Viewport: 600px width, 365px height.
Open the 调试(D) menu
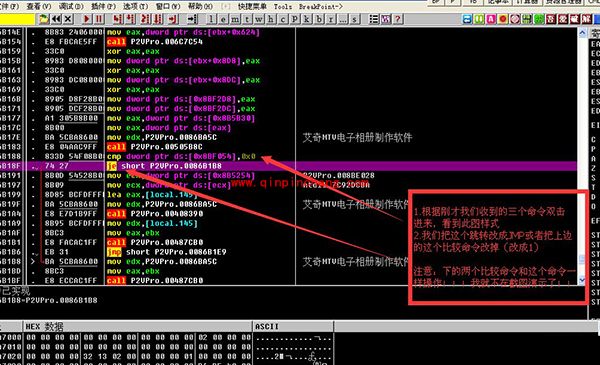pos(71,6)
